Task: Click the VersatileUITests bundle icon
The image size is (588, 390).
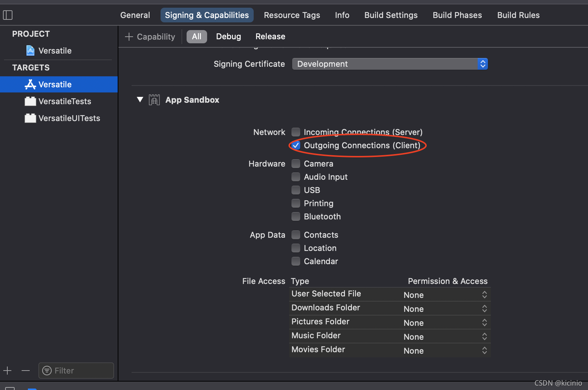Action: point(30,118)
